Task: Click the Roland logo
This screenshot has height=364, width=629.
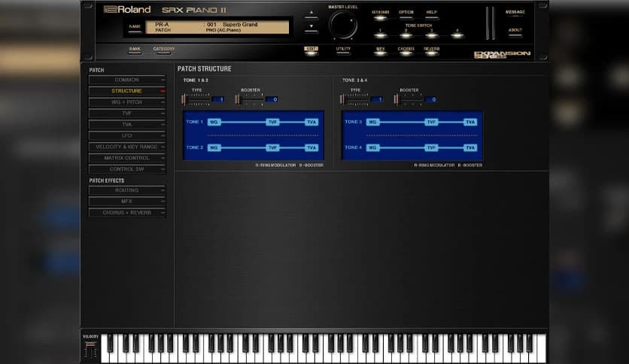Action: [127, 10]
